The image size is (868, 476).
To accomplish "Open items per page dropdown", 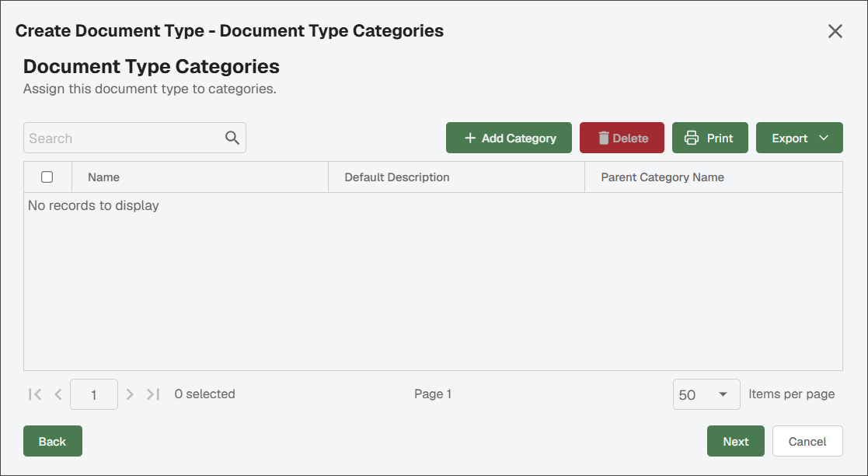I will tap(706, 394).
